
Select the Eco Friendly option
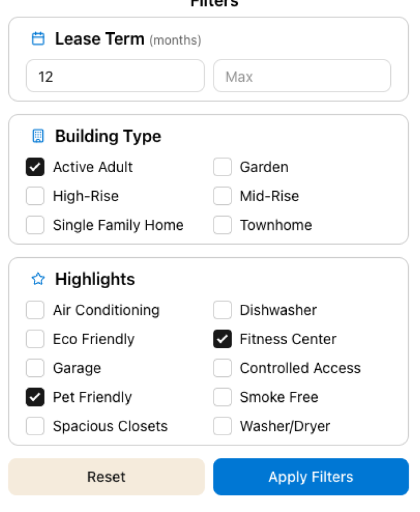pyautogui.click(x=35, y=339)
